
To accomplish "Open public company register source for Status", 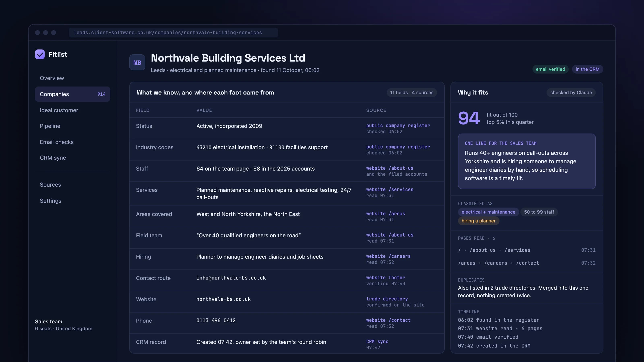I will pos(398,125).
